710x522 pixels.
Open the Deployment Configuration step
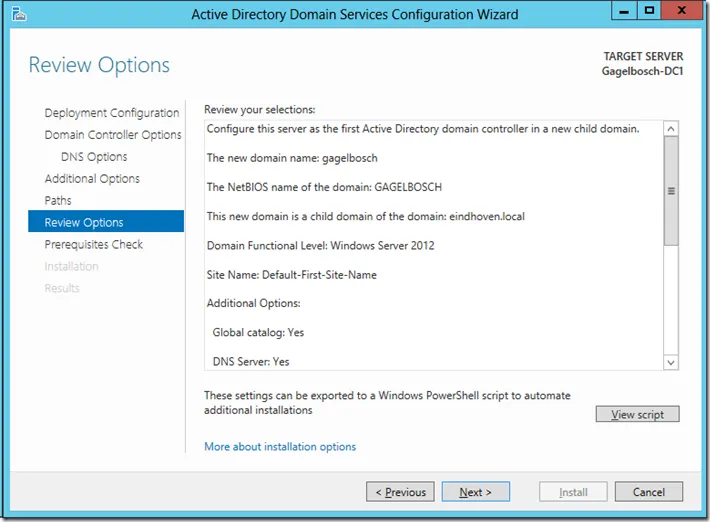112,113
